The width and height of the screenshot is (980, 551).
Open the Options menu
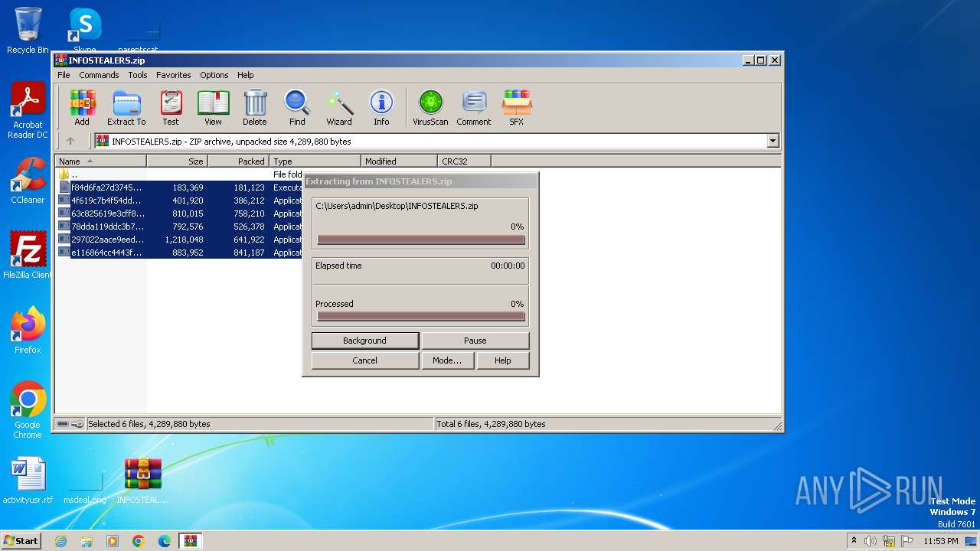click(x=214, y=75)
